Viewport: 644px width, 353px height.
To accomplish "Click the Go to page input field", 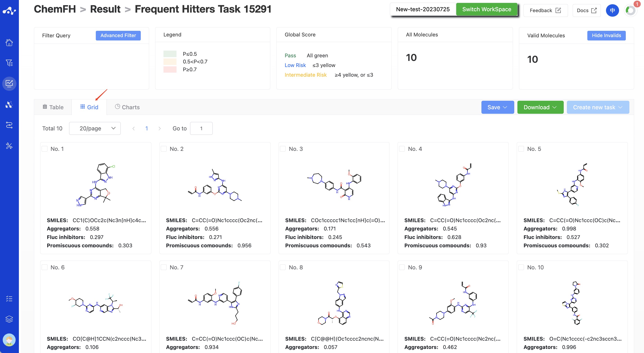I will click(201, 128).
